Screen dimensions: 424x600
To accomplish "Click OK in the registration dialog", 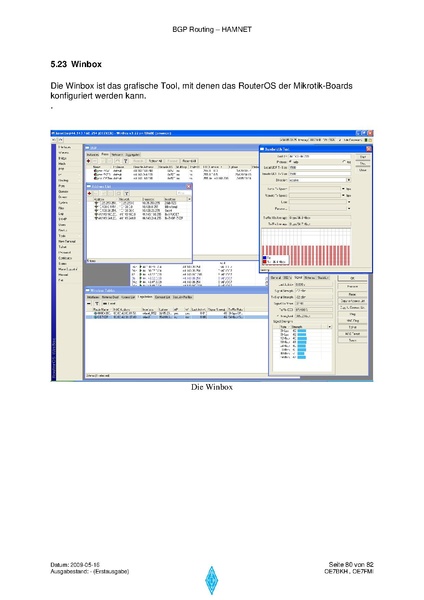I will [x=352, y=278].
